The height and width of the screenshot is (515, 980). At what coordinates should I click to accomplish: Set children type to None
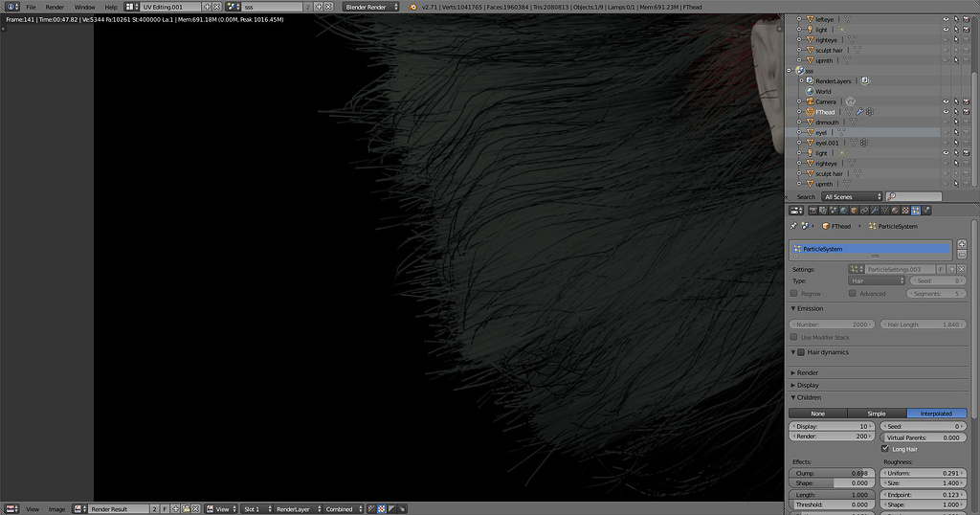tap(817, 414)
